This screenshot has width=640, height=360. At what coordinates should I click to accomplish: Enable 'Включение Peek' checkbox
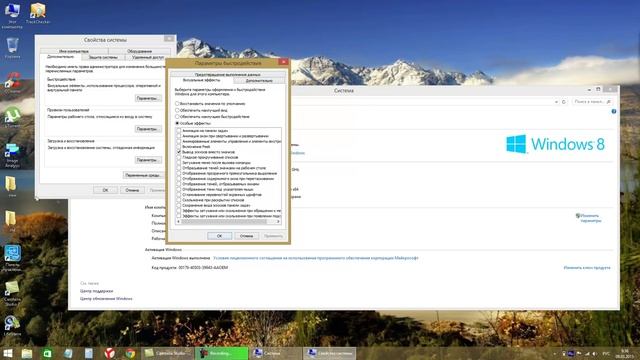click(178, 147)
